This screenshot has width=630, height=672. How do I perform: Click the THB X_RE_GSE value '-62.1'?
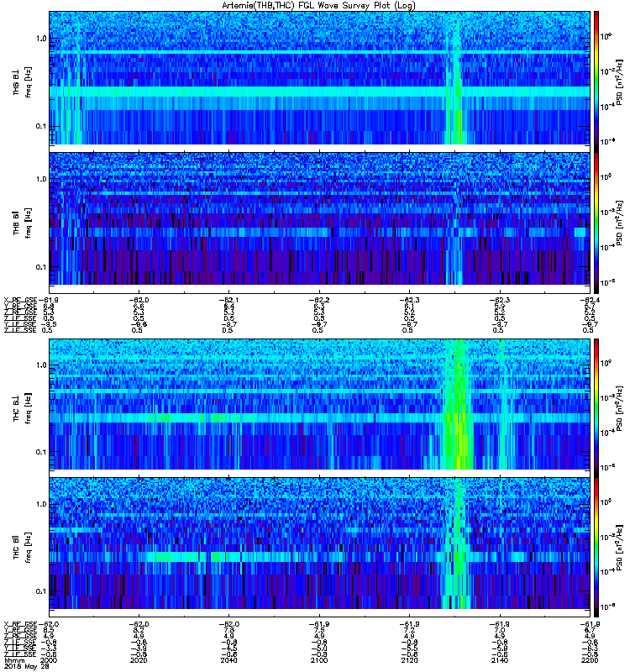pos(228,300)
